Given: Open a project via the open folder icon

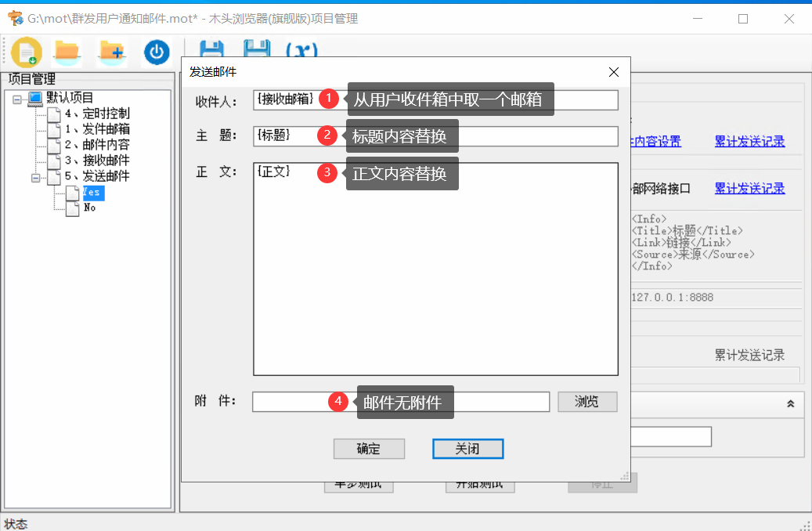Looking at the screenshot, I should pos(67,52).
